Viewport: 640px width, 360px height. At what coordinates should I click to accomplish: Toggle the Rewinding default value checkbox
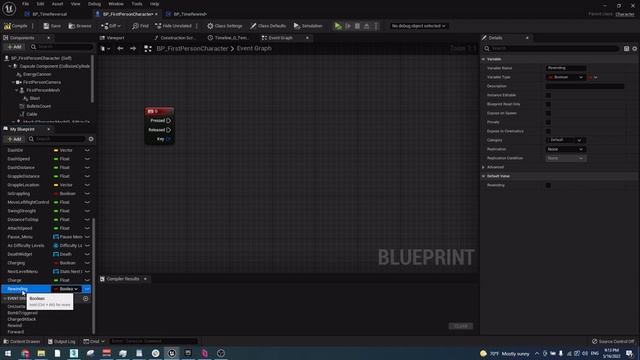coord(548,185)
